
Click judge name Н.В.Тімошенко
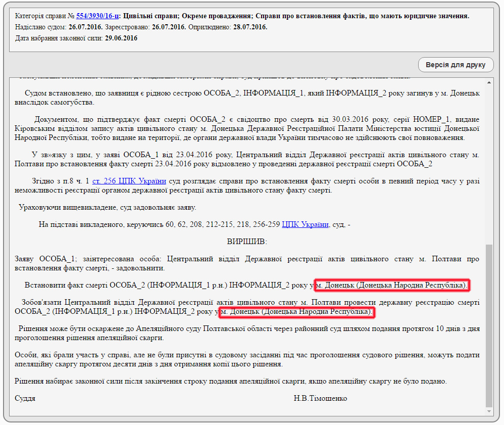320,398
